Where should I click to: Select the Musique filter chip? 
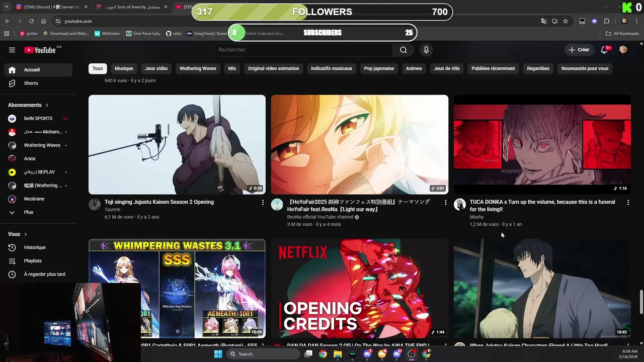click(124, 68)
